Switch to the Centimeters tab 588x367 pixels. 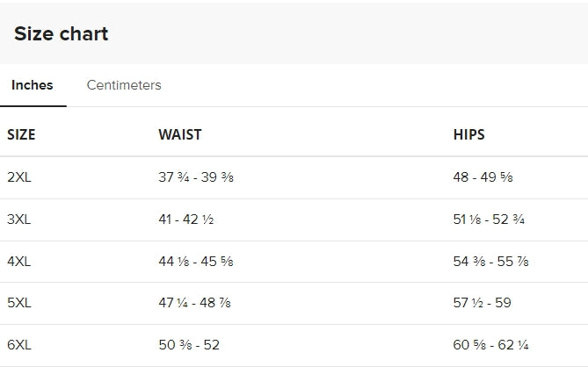124,85
